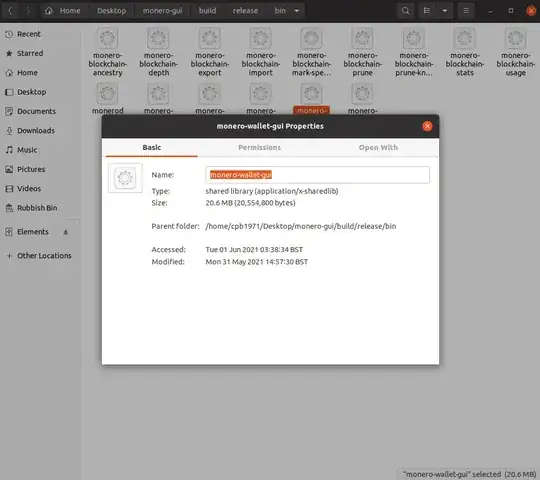The height and width of the screenshot is (480, 540).
Task: Click the file icon in Properties dialog
Action: coord(125,178)
